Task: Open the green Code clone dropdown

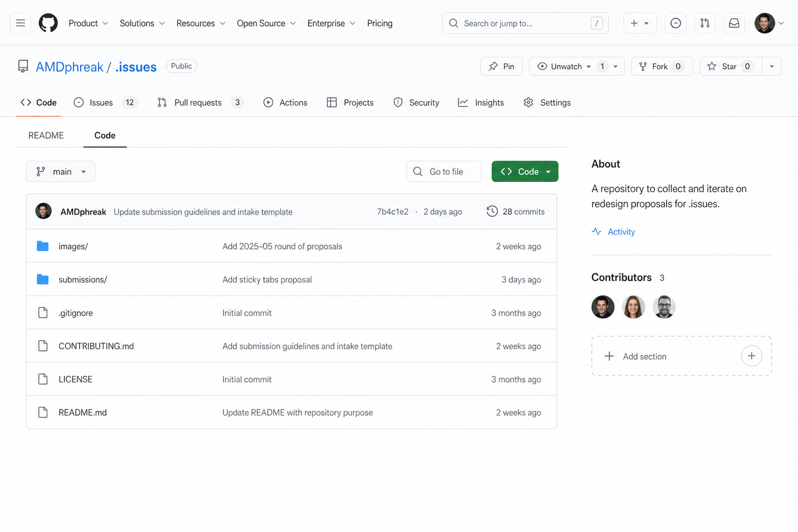Action: (x=525, y=171)
